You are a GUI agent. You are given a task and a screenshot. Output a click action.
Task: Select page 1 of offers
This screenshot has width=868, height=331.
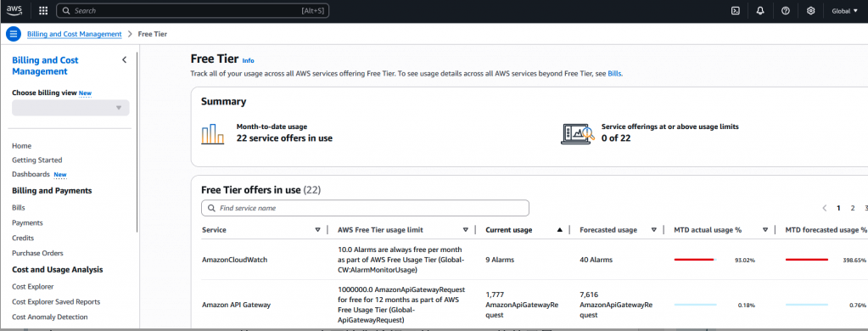click(x=838, y=208)
